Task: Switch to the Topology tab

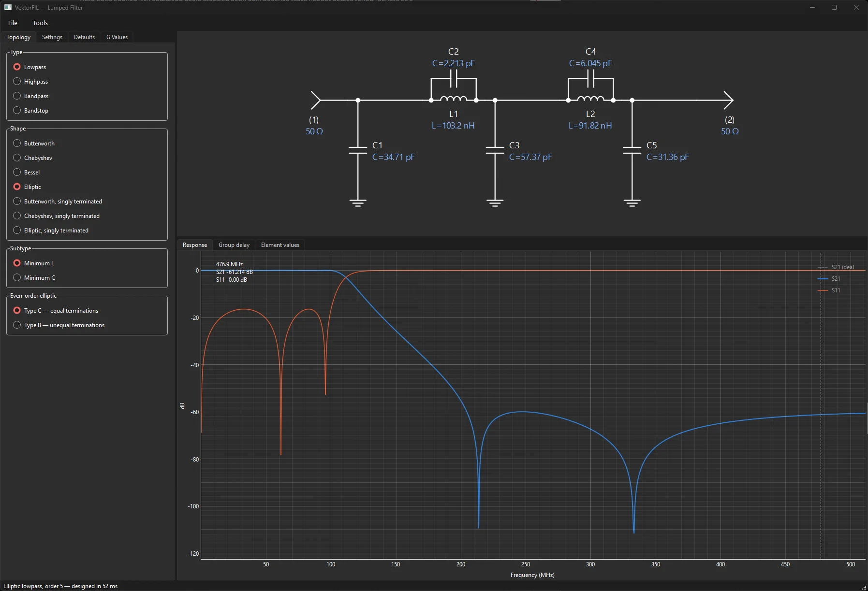Action: coord(18,37)
